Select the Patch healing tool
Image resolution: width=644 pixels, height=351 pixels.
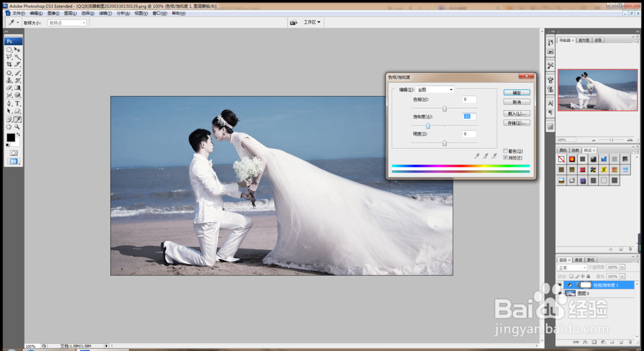click(9, 73)
